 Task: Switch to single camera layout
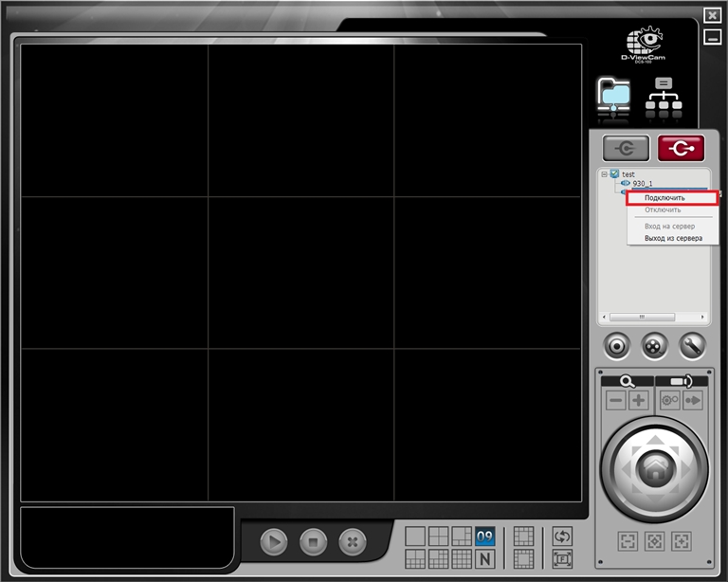415,536
